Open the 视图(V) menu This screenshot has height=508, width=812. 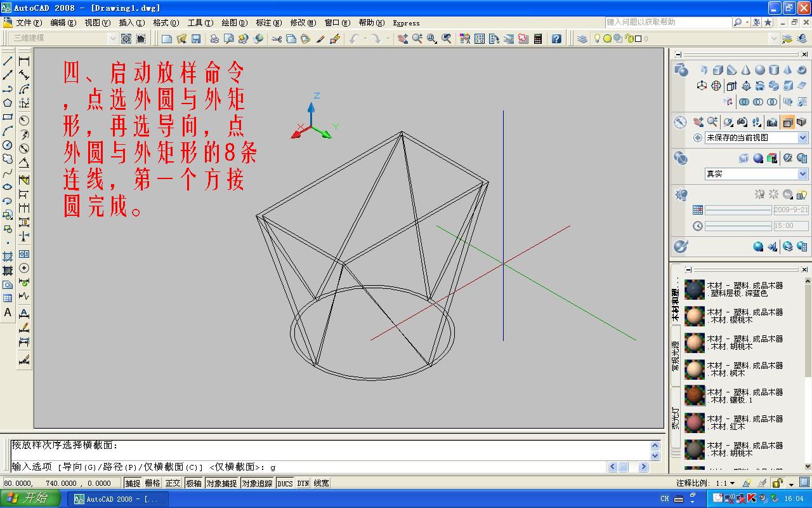(x=97, y=23)
